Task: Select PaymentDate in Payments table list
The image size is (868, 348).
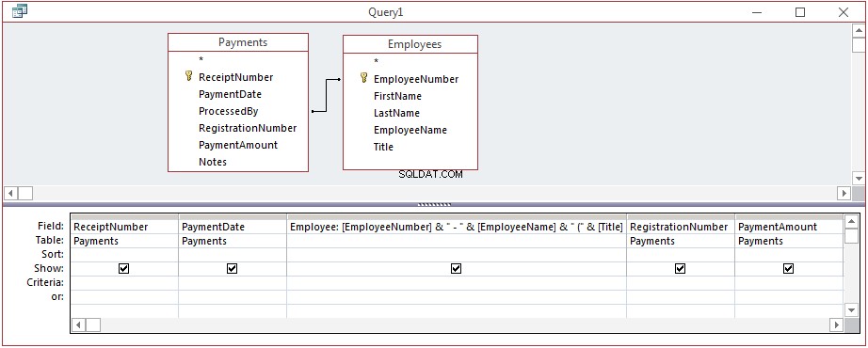Action: [230, 94]
